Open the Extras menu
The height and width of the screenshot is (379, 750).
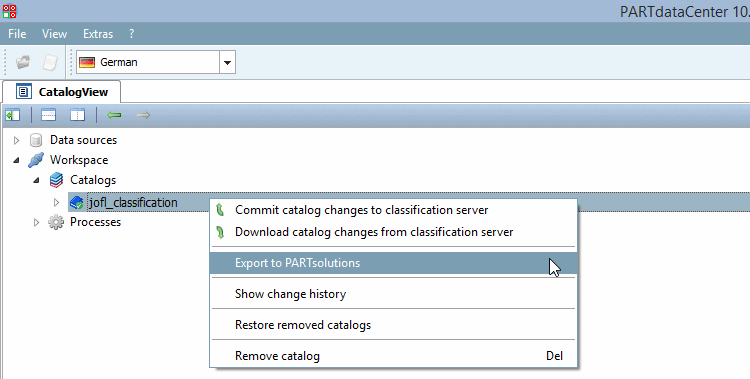coord(98,34)
